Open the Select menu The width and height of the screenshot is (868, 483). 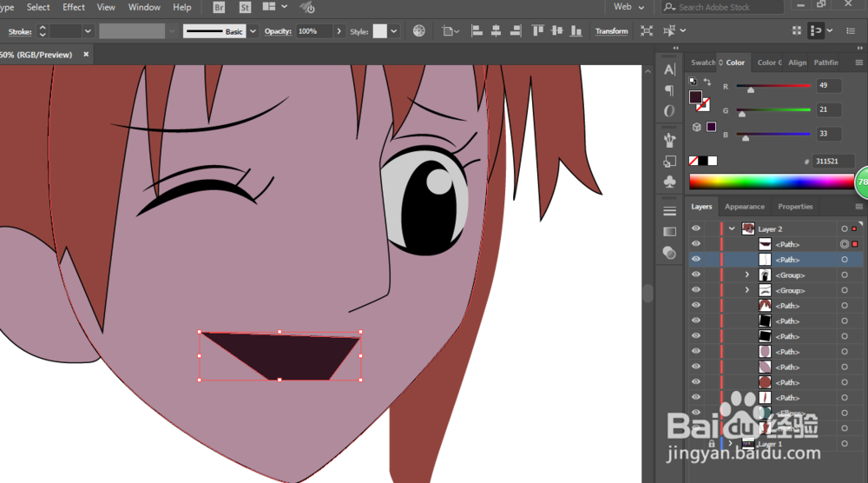[x=38, y=7]
